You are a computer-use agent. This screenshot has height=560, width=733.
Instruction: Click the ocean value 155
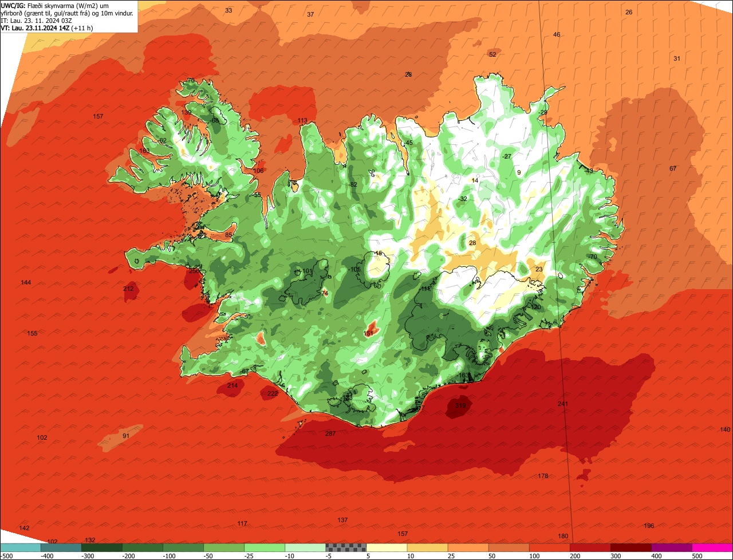click(x=32, y=333)
